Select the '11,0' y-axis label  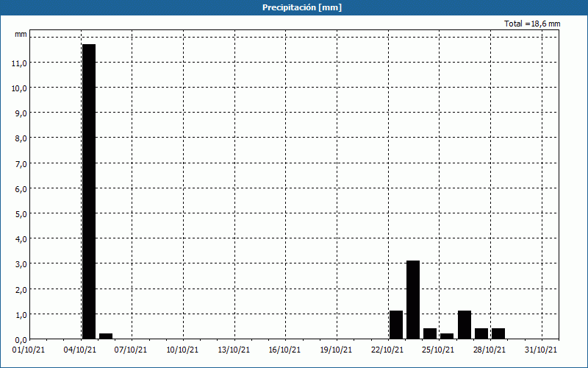tap(19, 63)
